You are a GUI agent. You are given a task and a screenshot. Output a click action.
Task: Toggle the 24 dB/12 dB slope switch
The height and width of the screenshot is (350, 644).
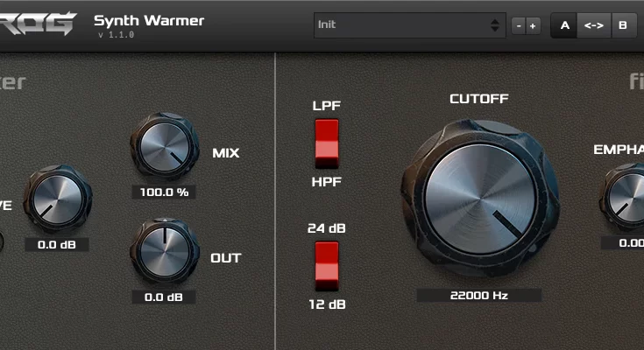(x=327, y=265)
